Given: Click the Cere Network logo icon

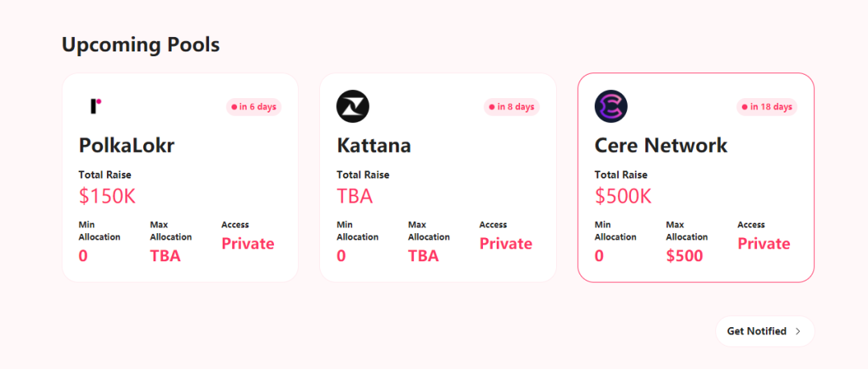Looking at the screenshot, I should pyautogui.click(x=611, y=106).
